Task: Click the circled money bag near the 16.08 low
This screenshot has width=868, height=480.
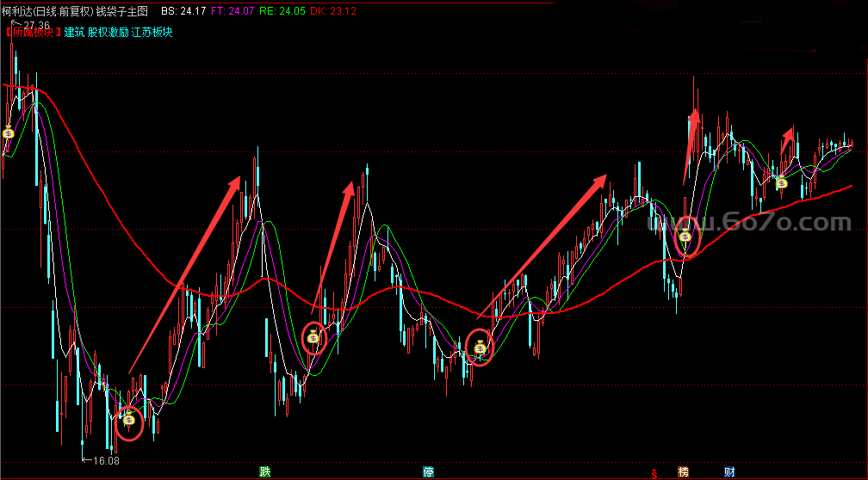Action: (128, 420)
